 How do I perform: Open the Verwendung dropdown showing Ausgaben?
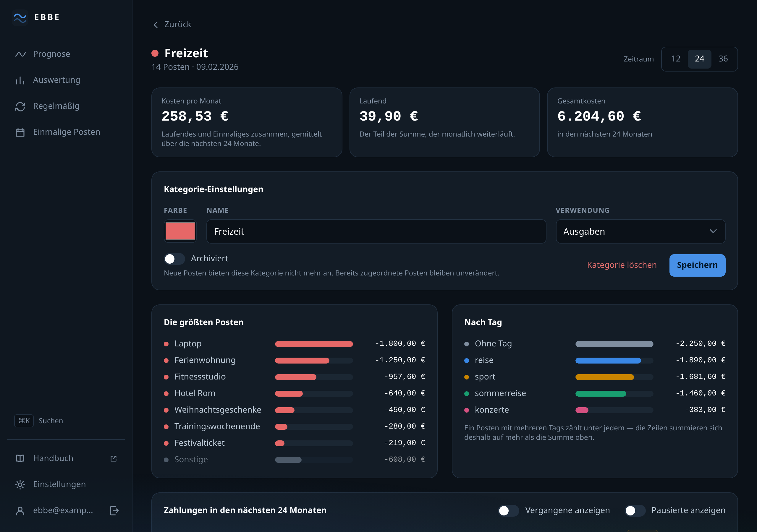pos(640,231)
